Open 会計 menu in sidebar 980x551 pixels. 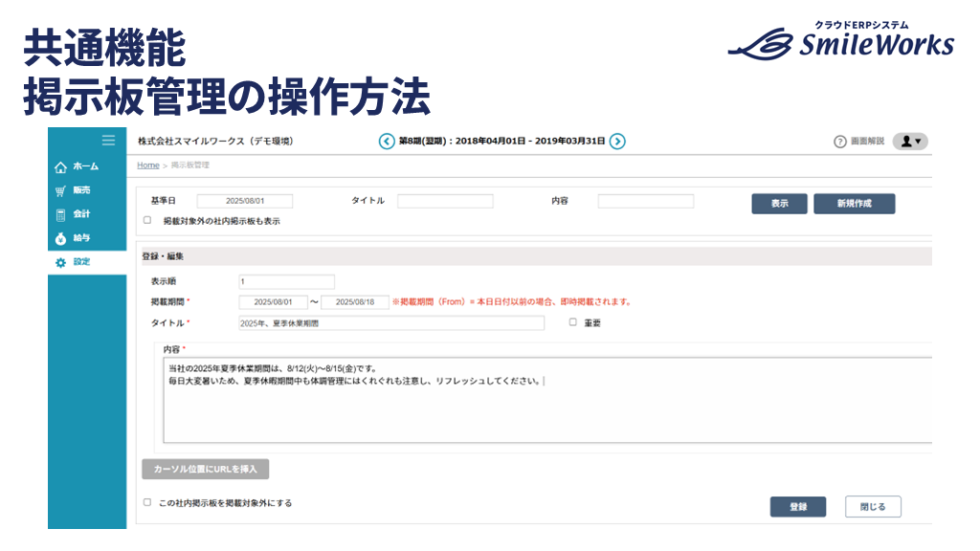point(82,213)
